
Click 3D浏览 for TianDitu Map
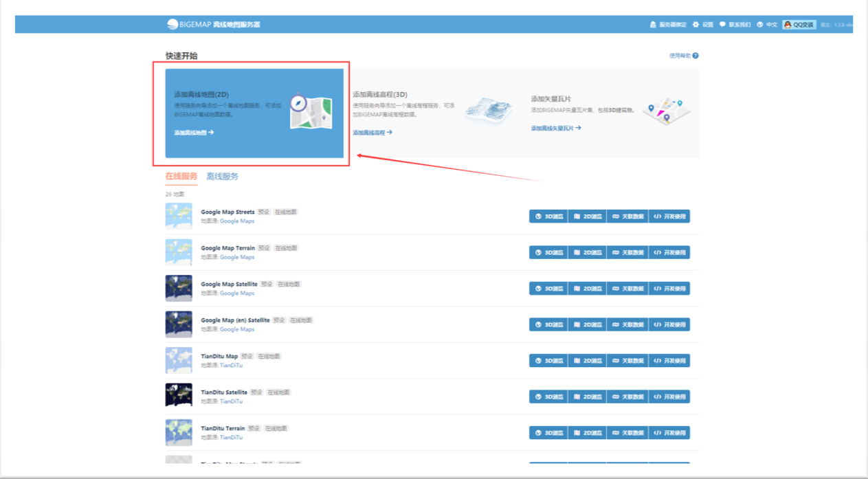(548, 361)
